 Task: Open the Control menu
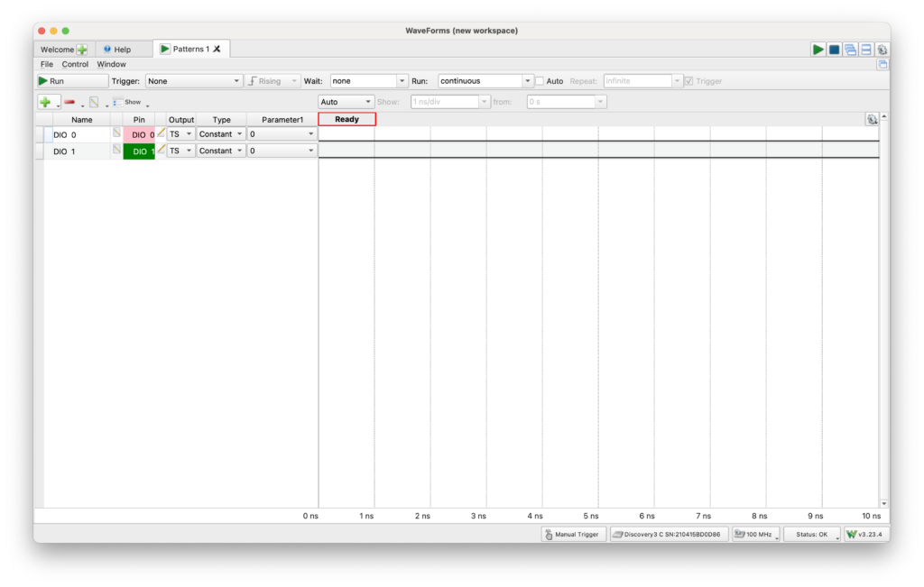click(75, 65)
